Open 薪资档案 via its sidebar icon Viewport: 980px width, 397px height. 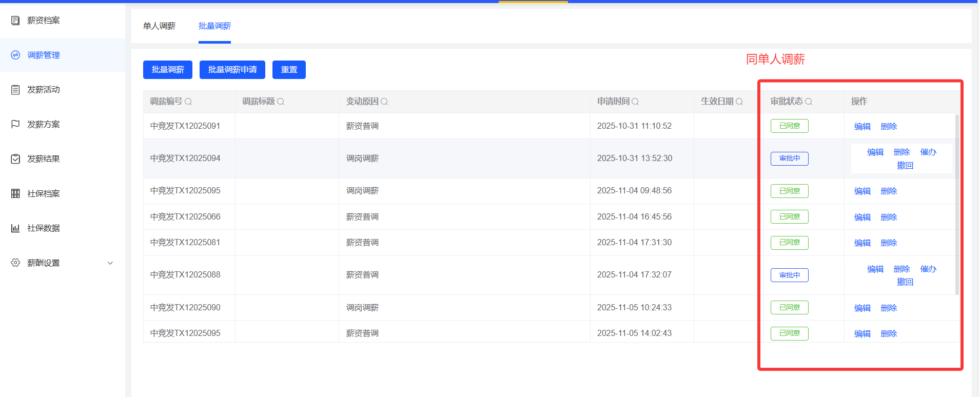15,21
